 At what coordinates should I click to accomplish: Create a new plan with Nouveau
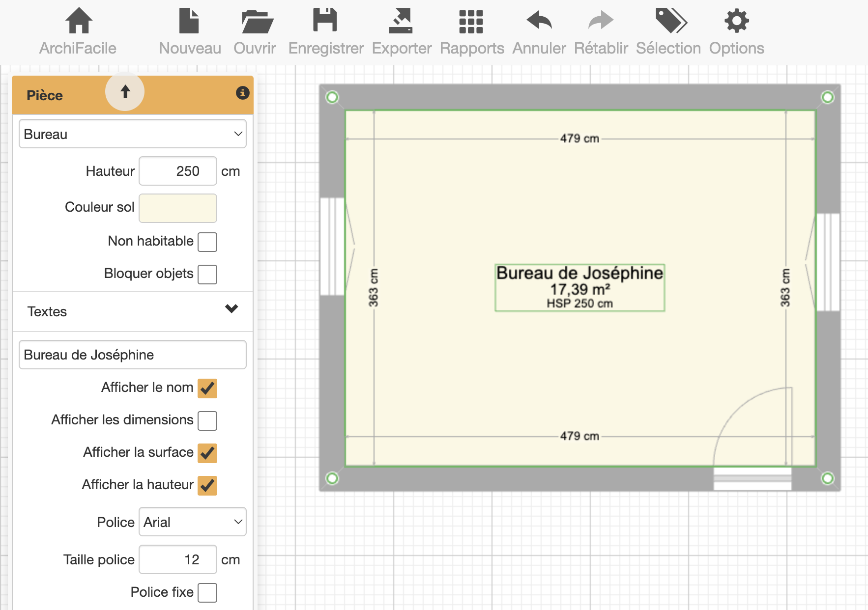189,22
